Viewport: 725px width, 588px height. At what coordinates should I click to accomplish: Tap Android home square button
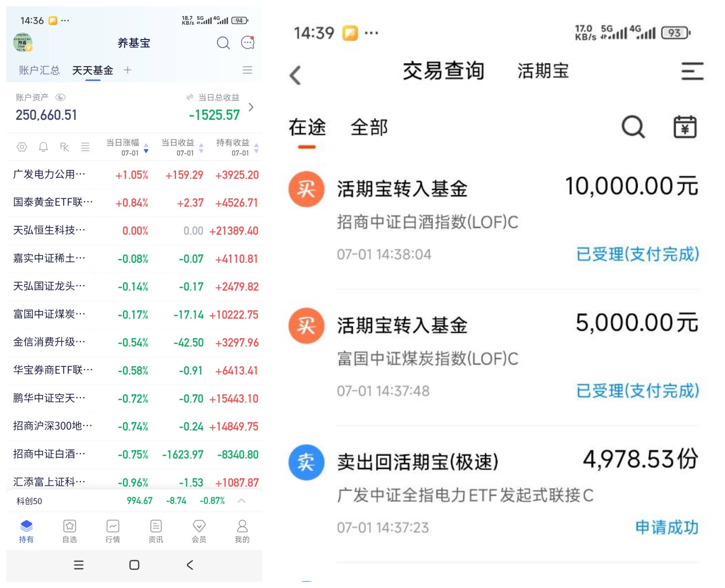(x=134, y=565)
